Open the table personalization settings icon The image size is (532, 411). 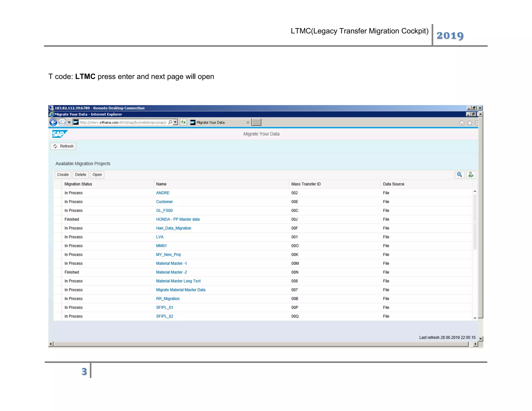click(x=471, y=175)
